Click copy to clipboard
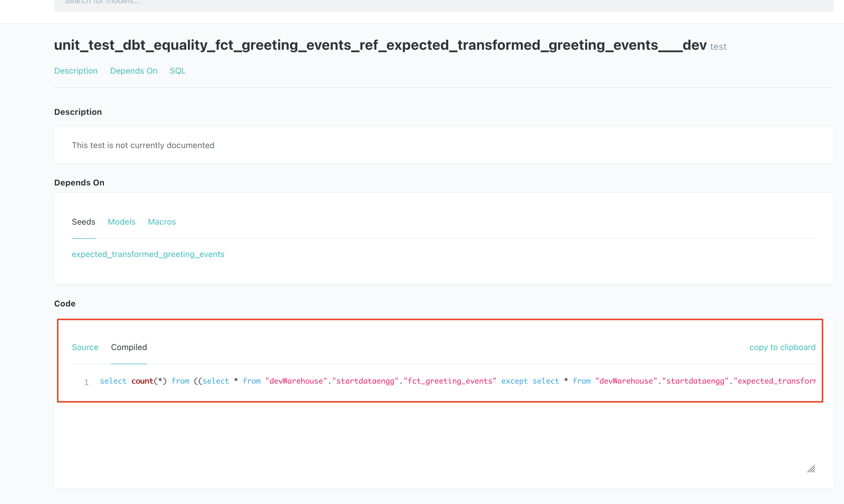 pyautogui.click(x=782, y=347)
